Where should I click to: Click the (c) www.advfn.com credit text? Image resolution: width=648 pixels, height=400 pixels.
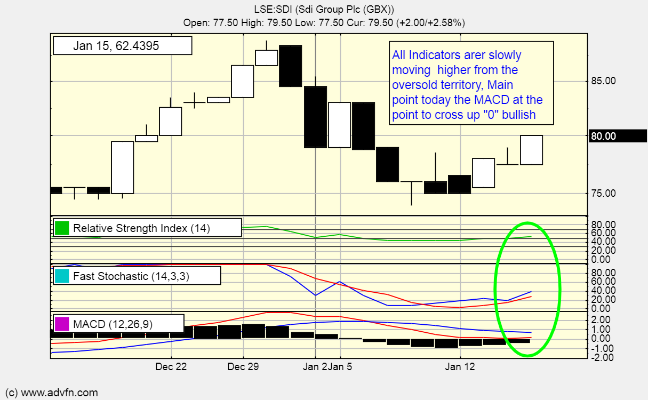52,393
